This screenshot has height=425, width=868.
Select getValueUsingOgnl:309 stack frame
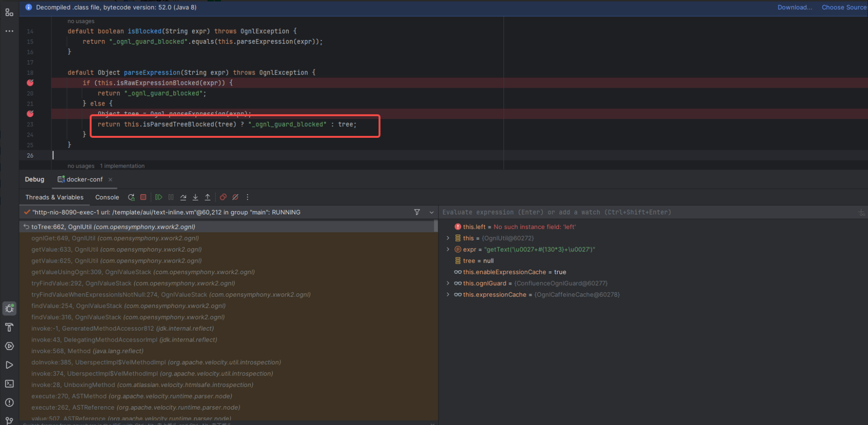click(x=226, y=272)
